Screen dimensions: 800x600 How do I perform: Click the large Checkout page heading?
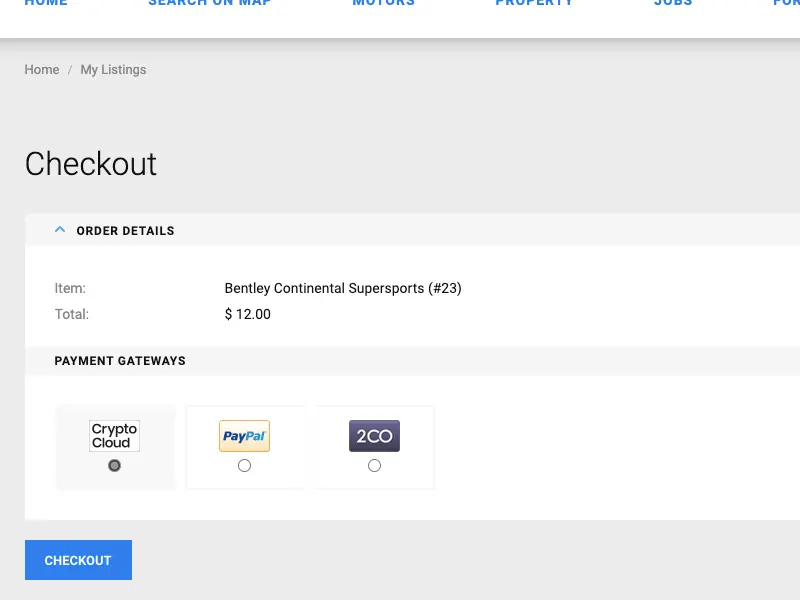click(x=91, y=164)
